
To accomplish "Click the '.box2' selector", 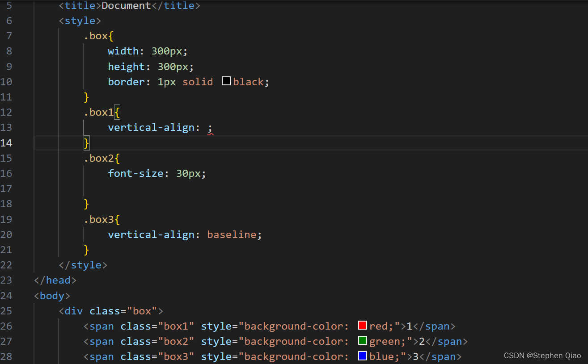I will pyautogui.click(x=99, y=158).
